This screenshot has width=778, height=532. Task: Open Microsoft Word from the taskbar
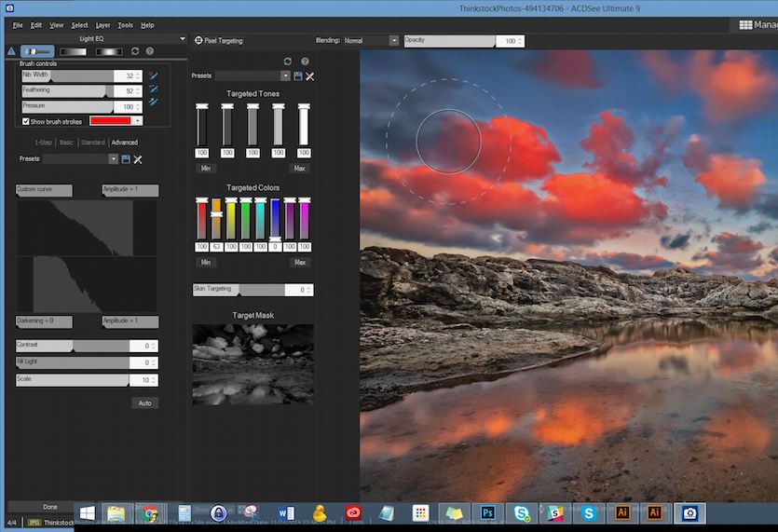[286, 513]
